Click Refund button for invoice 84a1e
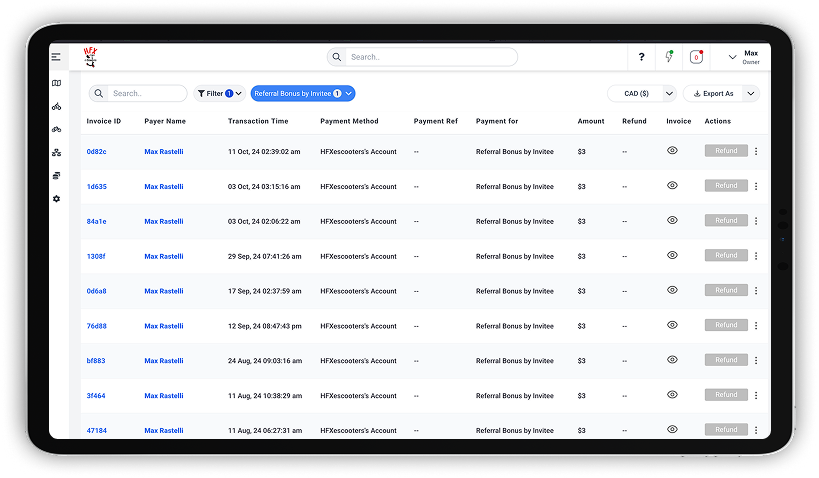 click(x=726, y=220)
